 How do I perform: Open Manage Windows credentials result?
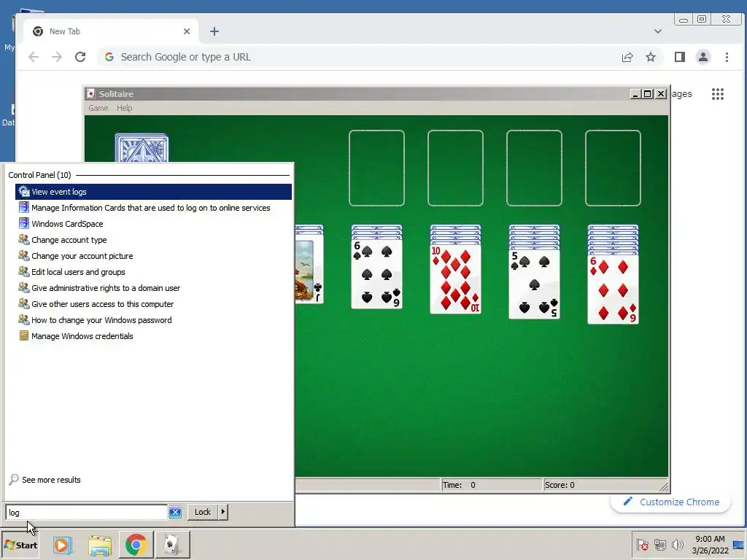coord(153,336)
